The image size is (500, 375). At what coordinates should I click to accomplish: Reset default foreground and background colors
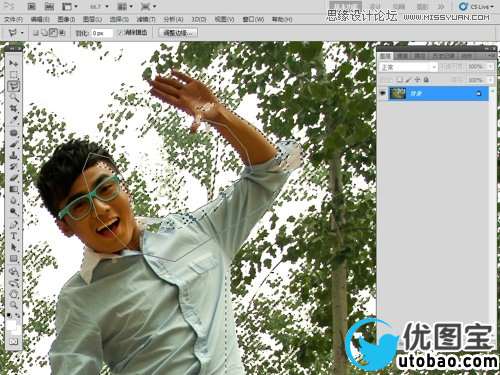(x=9, y=315)
